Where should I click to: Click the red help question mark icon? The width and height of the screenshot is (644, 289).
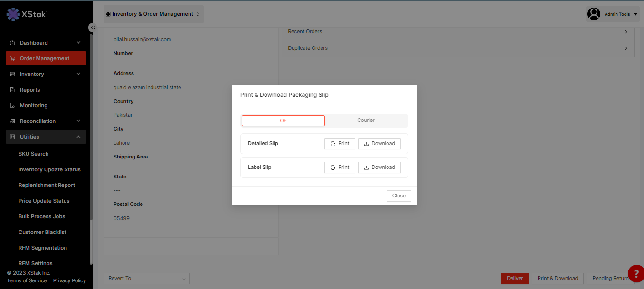(636, 274)
